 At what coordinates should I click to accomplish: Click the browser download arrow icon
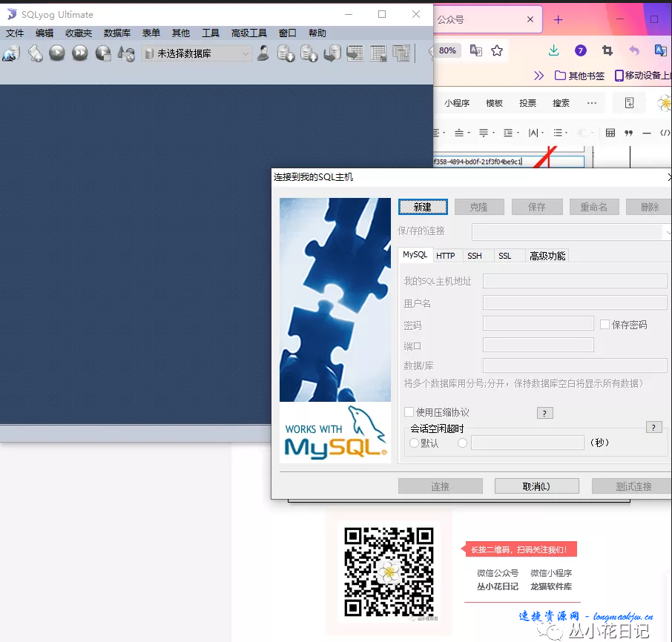point(554,50)
